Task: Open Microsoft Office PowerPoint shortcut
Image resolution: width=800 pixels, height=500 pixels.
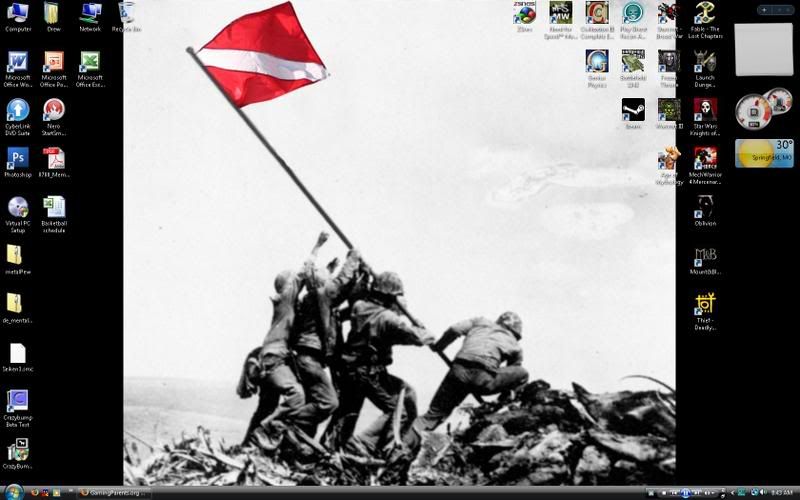Action: tap(54, 64)
